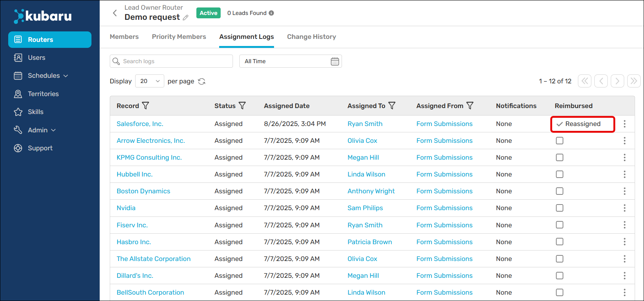This screenshot has width=644, height=301.
Task: Check Reimbursed box for The Allstate Corporation
Action: [x=560, y=259]
